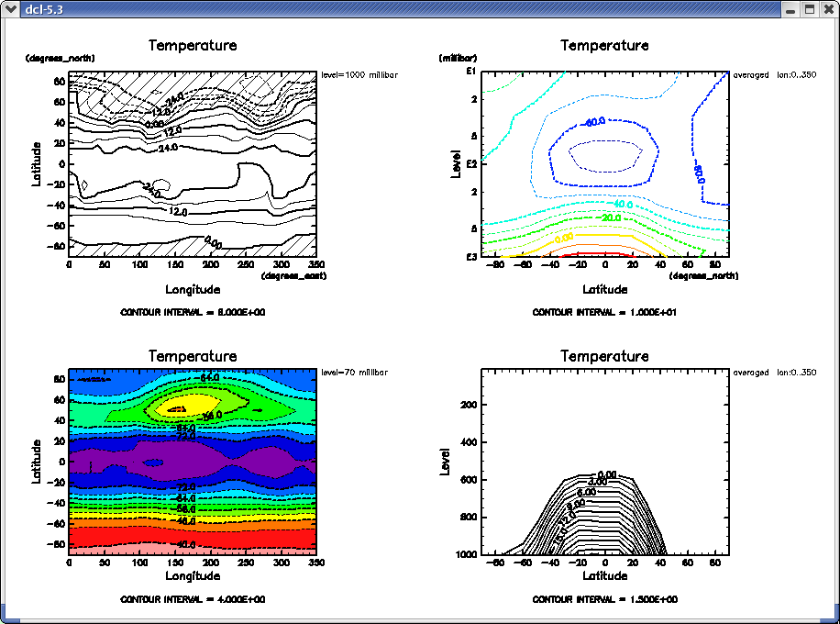Click the "CONTOUR INTERVAL = 1.000E+01" caption

605,312
